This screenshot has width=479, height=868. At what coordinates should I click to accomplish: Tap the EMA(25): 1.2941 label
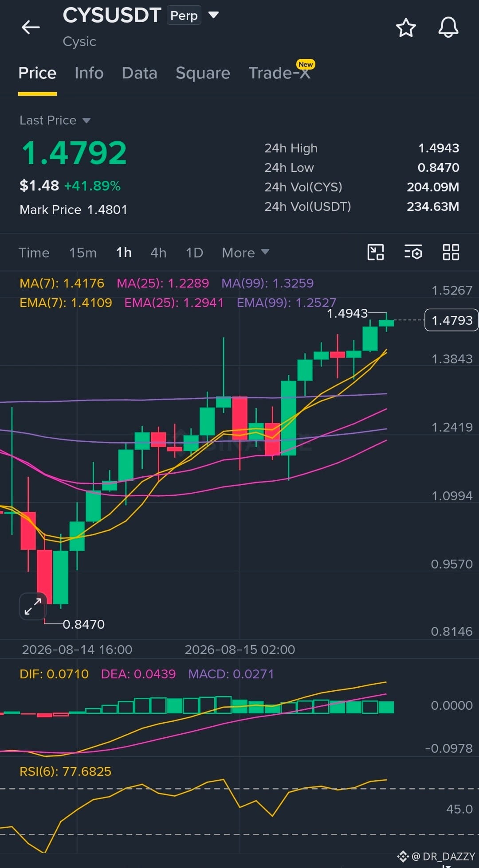pos(174,303)
